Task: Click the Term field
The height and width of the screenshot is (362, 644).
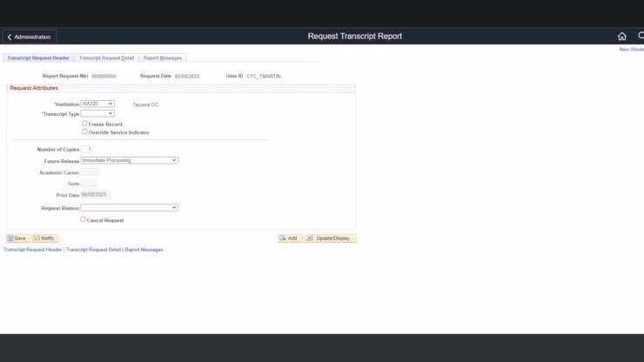Action: (x=89, y=184)
